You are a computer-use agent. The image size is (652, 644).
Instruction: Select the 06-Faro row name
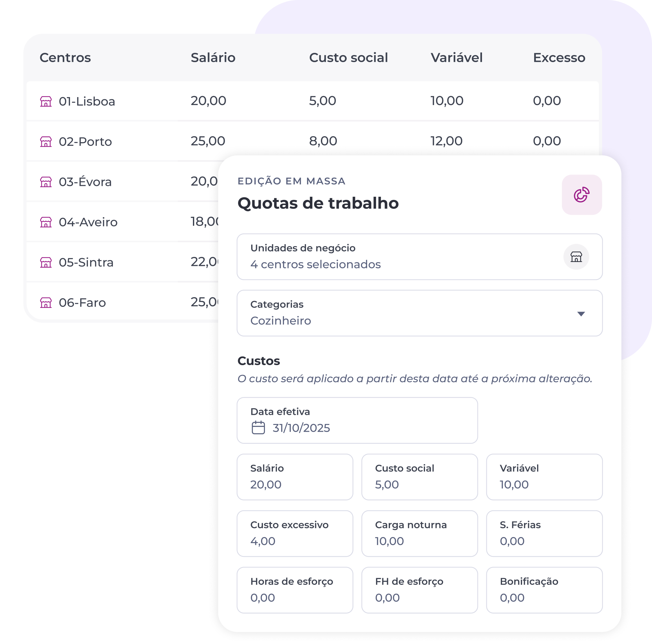pyautogui.click(x=82, y=302)
